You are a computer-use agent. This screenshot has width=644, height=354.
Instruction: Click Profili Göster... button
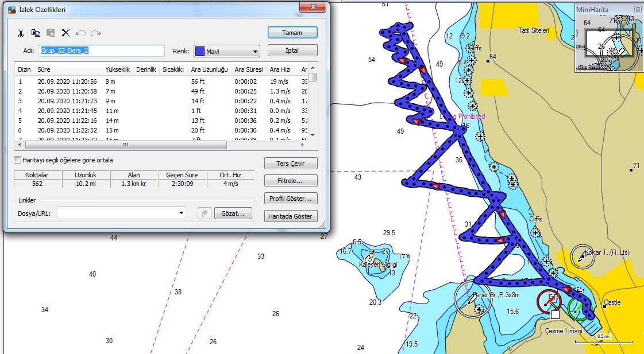coord(291,199)
